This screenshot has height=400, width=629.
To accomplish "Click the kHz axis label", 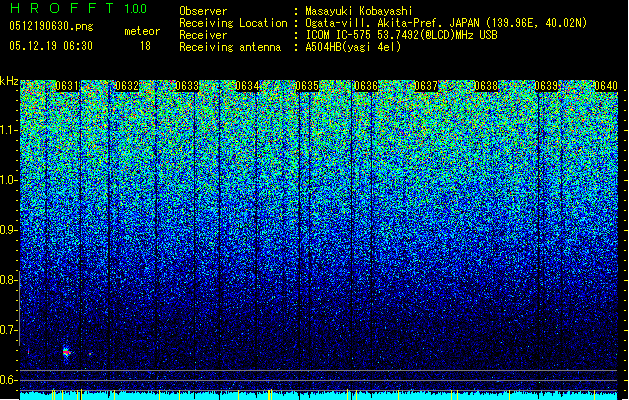I will tap(9, 81).
